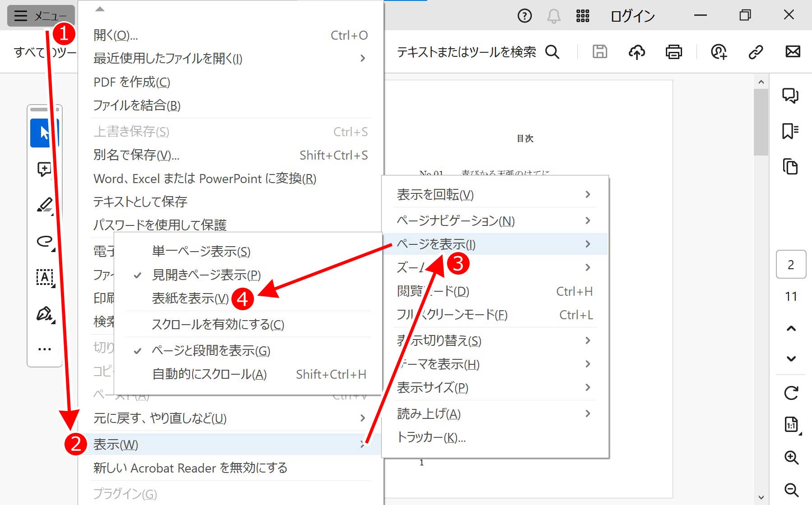The width and height of the screenshot is (812, 505).
Task: Select checked 見開きページ表示(P) option
Action: (248, 275)
